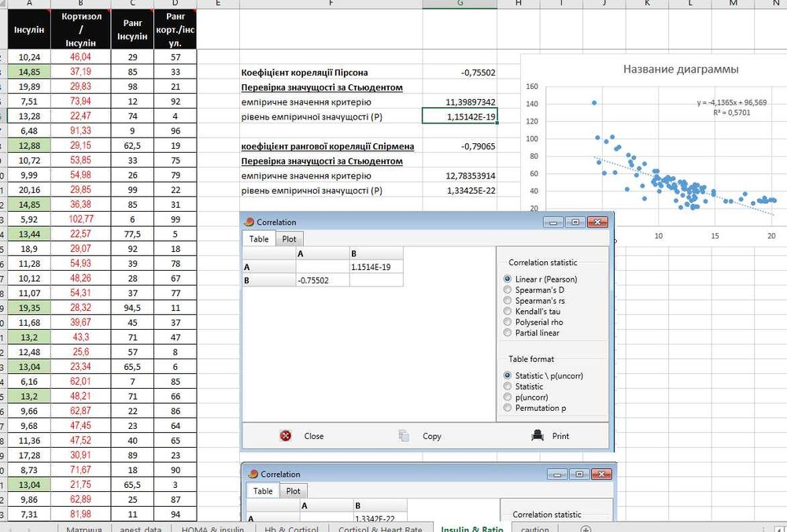Click the 'Інсулін' column header cell

tap(29, 29)
